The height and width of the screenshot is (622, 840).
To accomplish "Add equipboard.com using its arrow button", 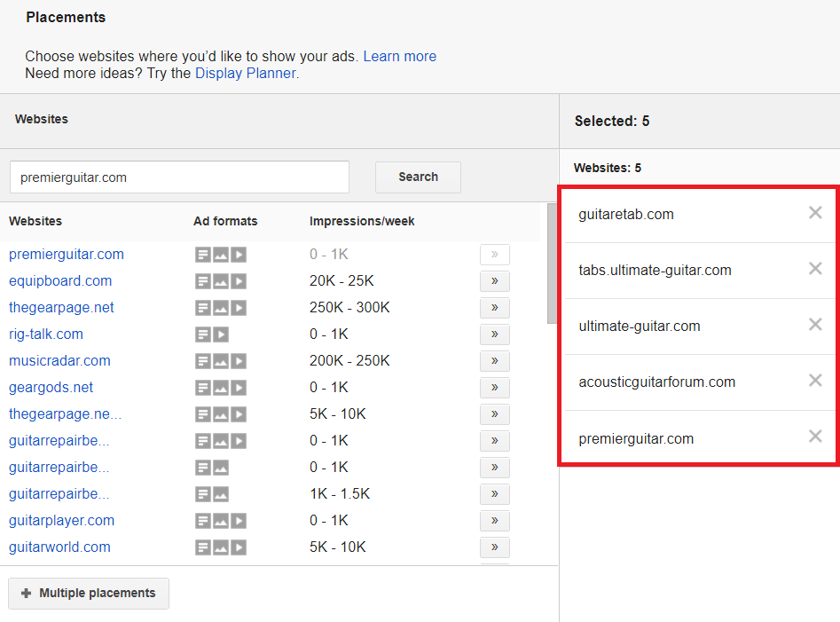I will (x=494, y=280).
